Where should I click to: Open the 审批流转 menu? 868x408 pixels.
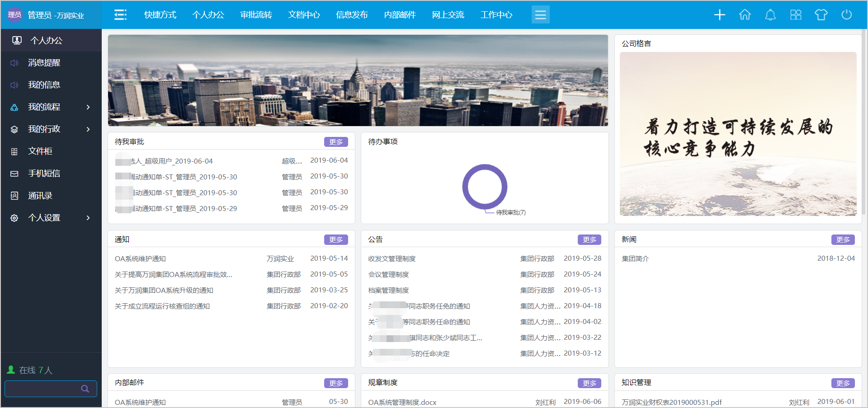point(256,14)
